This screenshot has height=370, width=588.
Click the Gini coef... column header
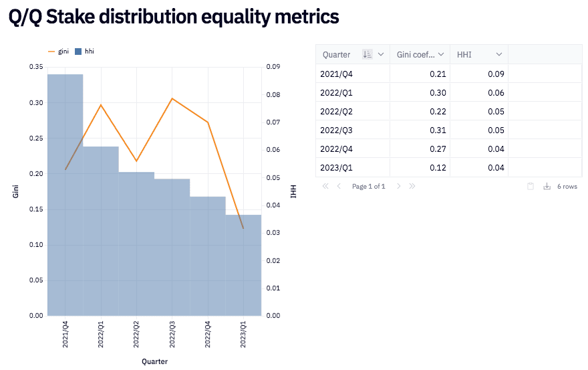(x=416, y=54)
